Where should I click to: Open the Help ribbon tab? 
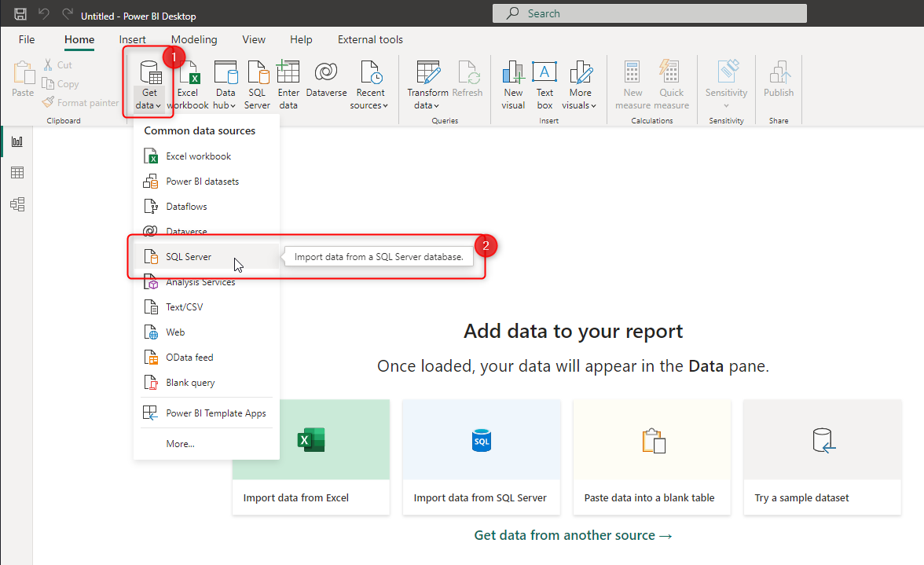coord(300,39)
